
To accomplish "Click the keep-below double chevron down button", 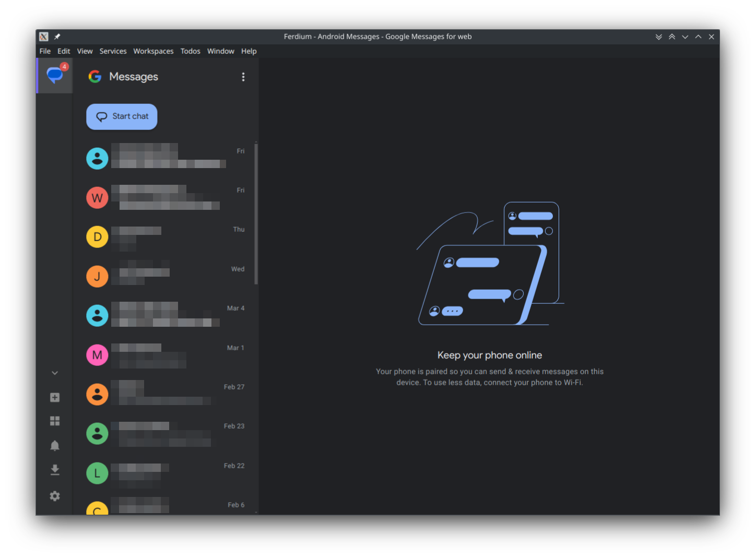I will point(658,37).
